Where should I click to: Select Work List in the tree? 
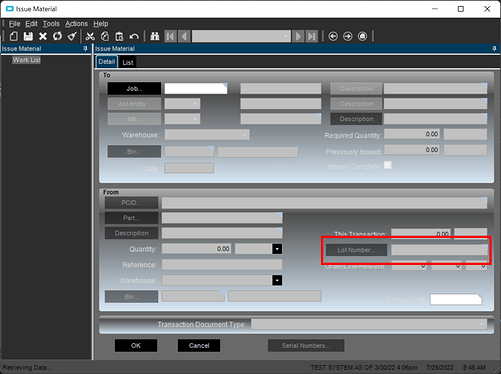pos(27,60)
